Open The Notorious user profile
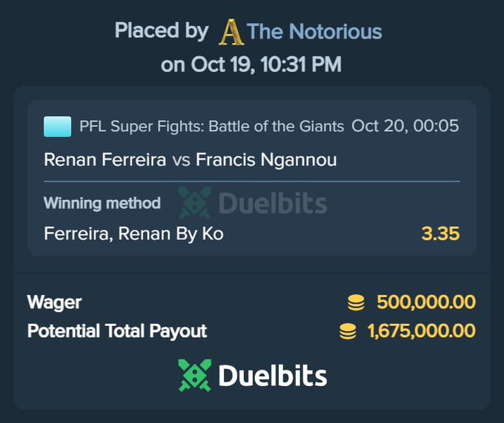This screenshot has width=504, height=423. coord(314,31)
